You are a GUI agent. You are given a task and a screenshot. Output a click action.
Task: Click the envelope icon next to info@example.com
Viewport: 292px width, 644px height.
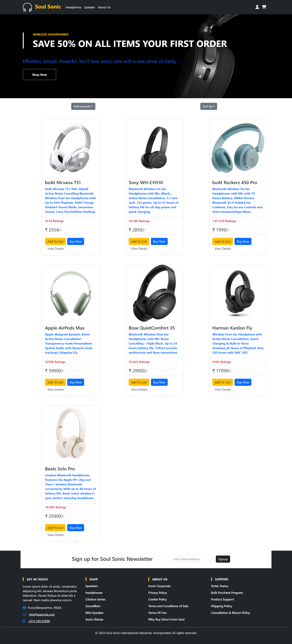(24, 614)
